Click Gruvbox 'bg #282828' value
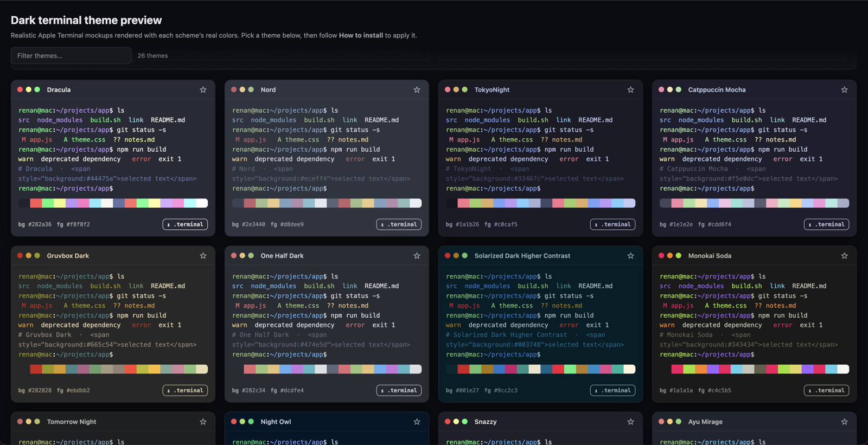Image resolution: width=868 pixels, height=445 pixels. tap(35, 390)
